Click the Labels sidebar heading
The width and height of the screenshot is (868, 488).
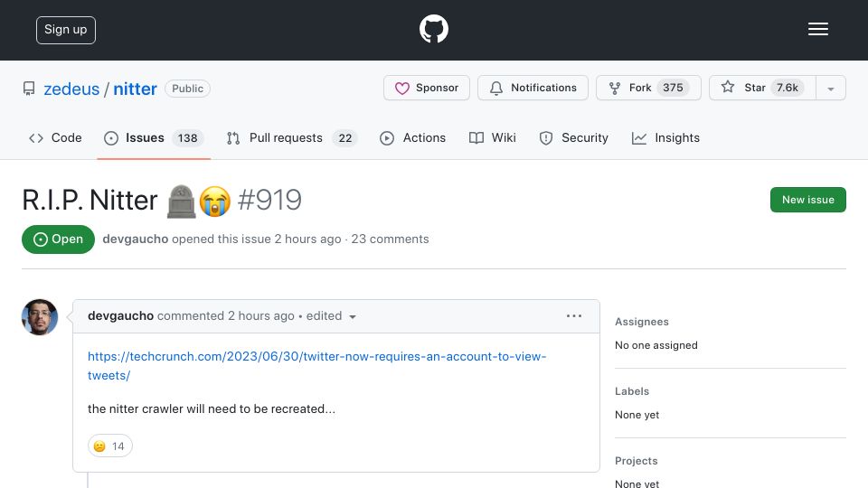click(x=632, y=391)
